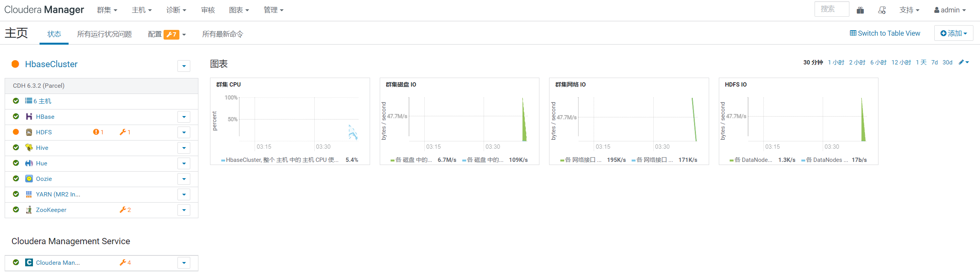This screenshot has width=980, height=276.
Task: Click the orange configuration issues badge
Action: click(171, 35)
